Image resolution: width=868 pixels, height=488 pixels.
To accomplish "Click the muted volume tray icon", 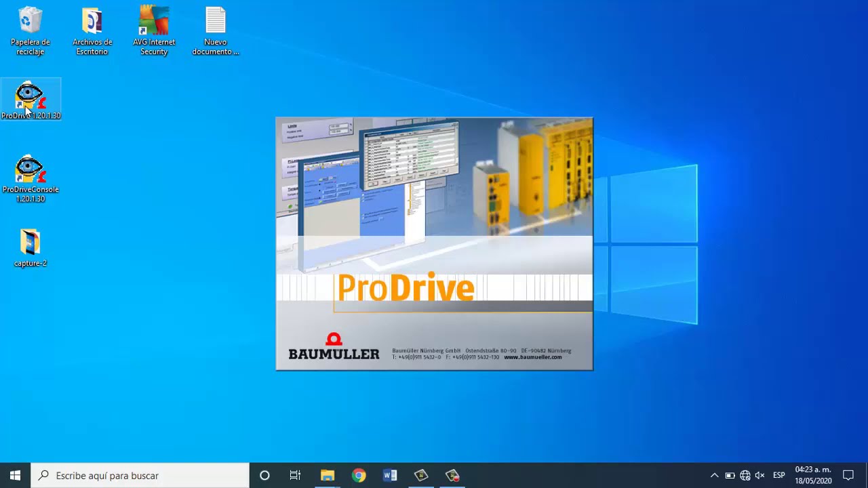I will (760, 476).
